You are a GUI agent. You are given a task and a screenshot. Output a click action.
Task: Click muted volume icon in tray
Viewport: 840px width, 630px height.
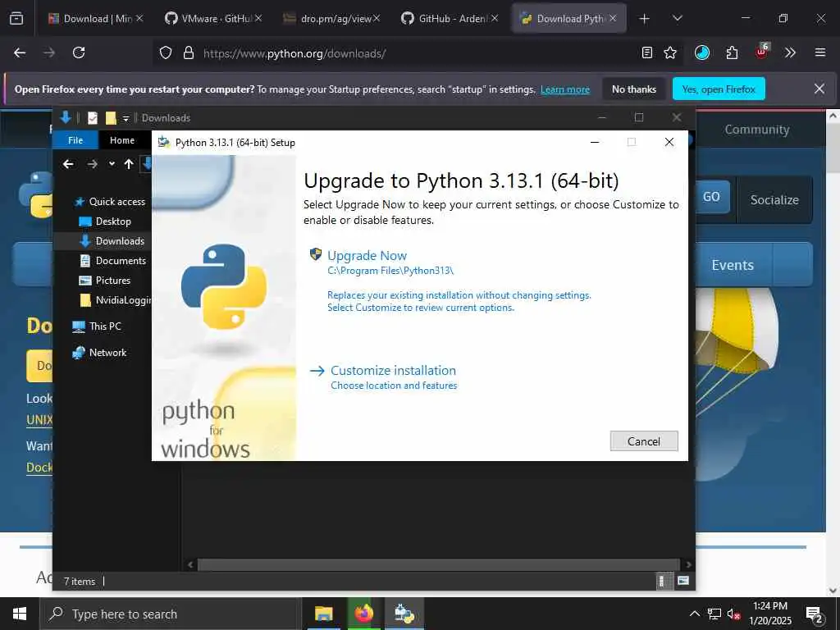click(x=734, y=614)
